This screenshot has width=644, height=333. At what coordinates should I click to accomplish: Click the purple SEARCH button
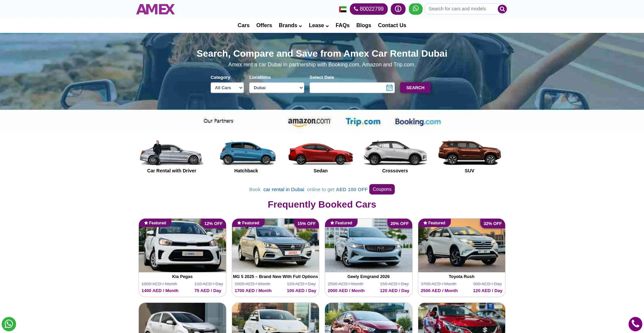pos(415,88)
